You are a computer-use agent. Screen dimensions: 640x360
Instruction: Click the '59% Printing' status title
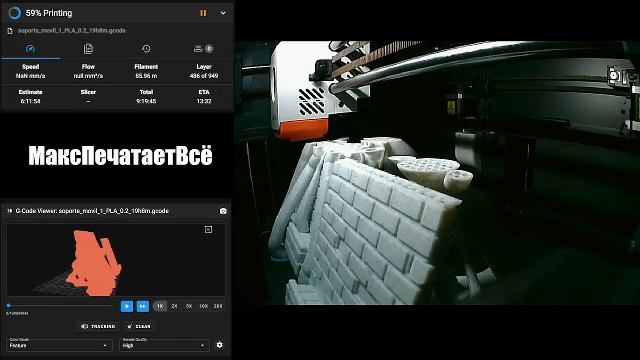tap(49, 13)
